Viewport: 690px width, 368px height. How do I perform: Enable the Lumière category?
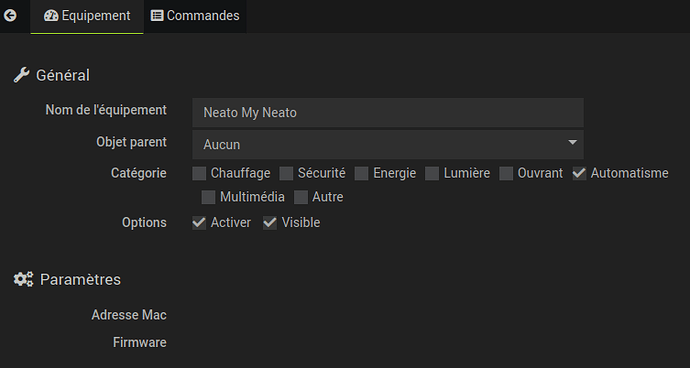(432, 173)
